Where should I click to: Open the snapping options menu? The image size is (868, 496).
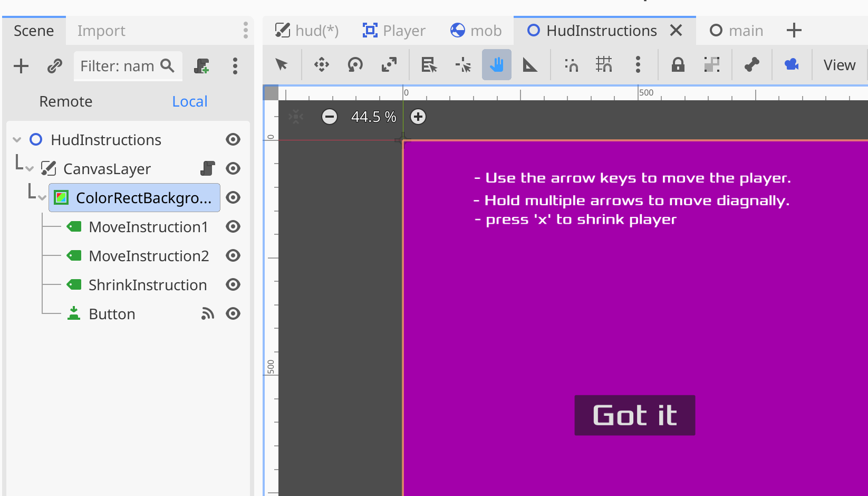(638, 64)
